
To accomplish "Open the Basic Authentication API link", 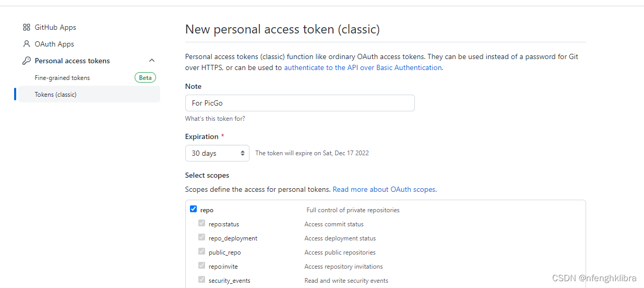I will click(x=363, y=67).
